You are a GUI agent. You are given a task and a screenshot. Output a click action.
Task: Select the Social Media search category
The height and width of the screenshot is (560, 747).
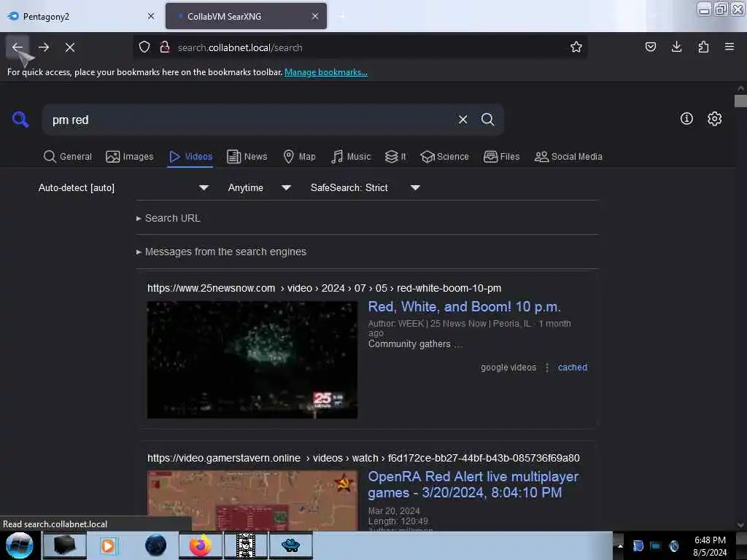coord(568,157)
